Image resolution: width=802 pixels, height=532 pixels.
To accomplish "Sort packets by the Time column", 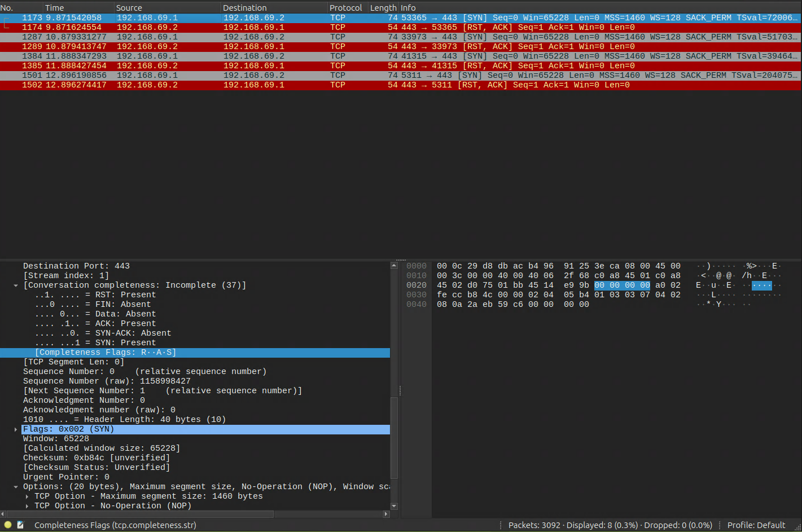I will click(x=55, y=8).
